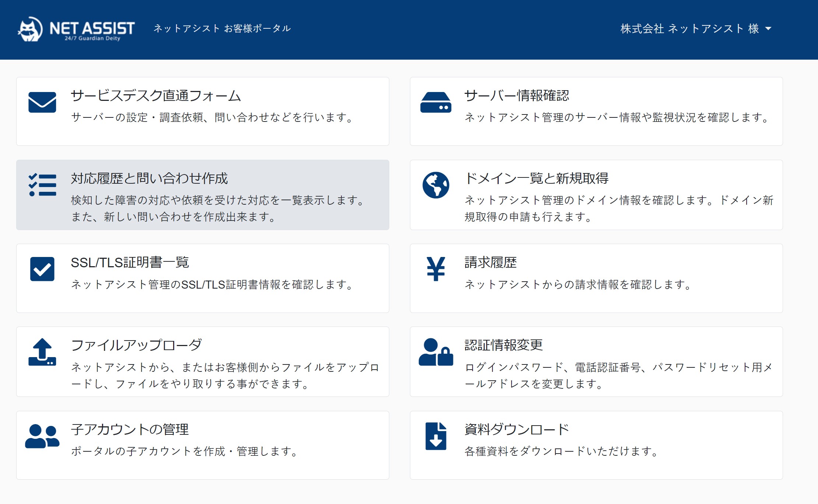Viewport: 818px width, 504px height.
Task: Click the upload icon for file uploader
Action: 42,352
